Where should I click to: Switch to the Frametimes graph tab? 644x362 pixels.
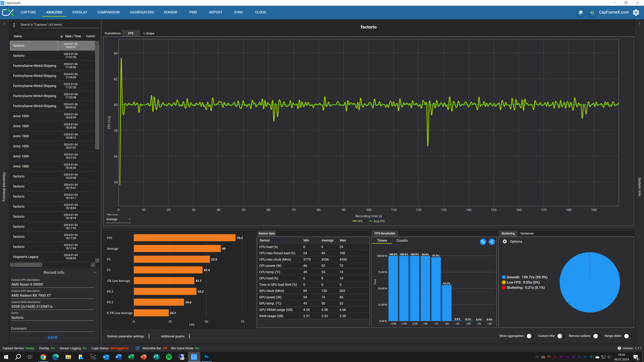pyautogui.click(x=113, y=33)
